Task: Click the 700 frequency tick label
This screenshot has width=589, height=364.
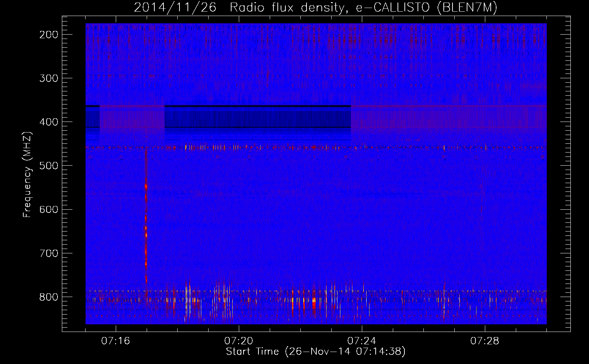Action: [48, 253]
